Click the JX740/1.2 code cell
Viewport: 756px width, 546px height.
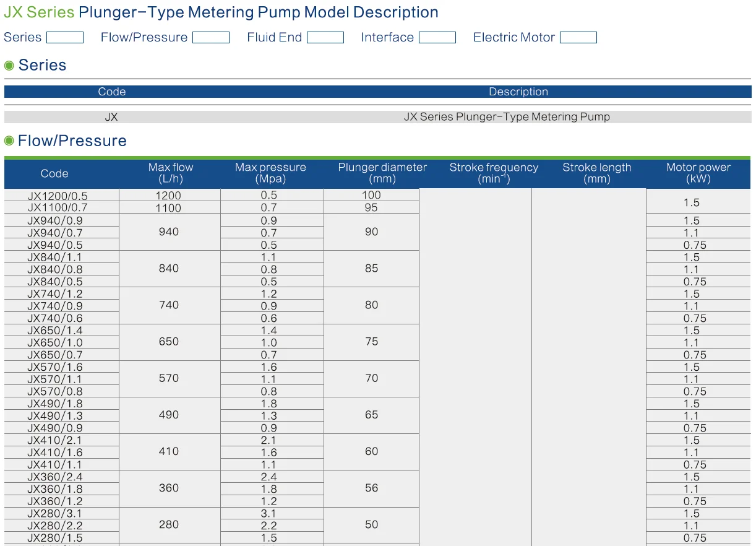(x=62, y=293)
